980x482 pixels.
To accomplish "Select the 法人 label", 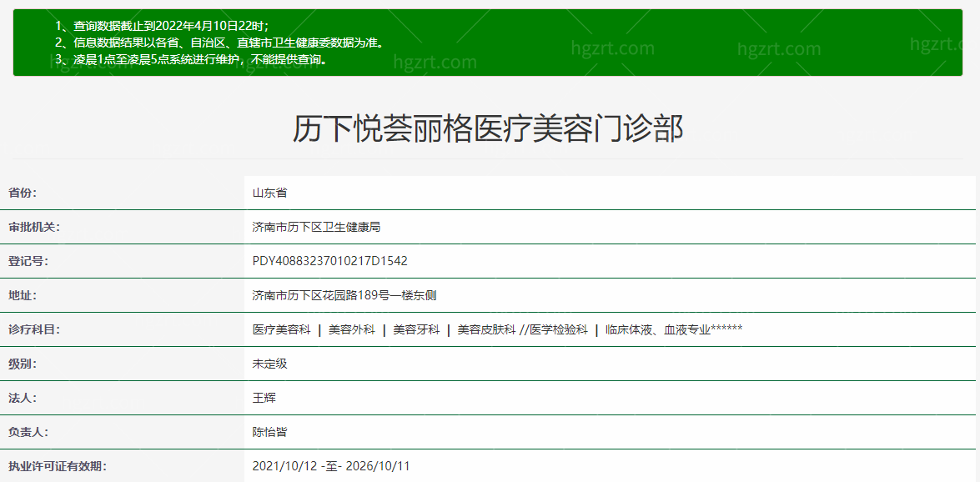I will click(23, 399).
